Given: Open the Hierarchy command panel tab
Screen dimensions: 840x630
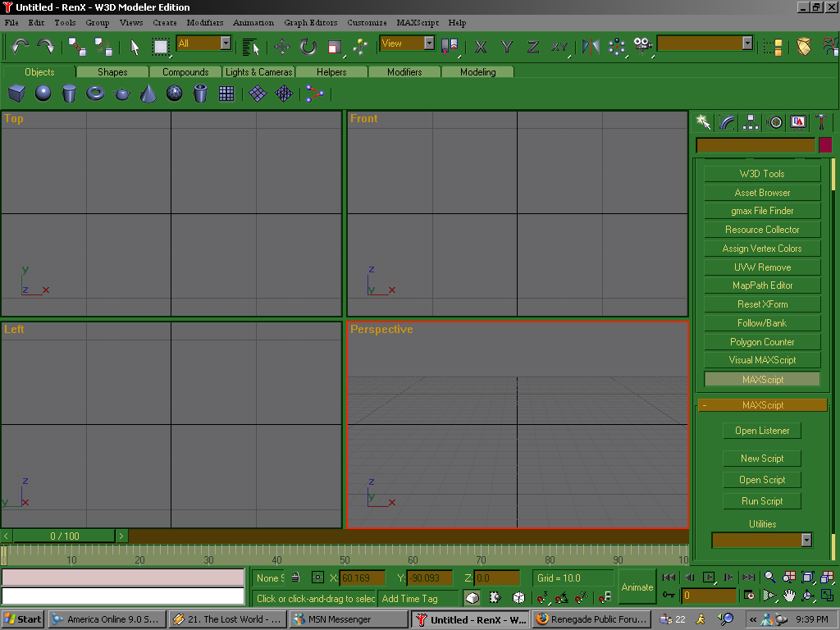Looking at the screenshot, I should pos(751,122).
